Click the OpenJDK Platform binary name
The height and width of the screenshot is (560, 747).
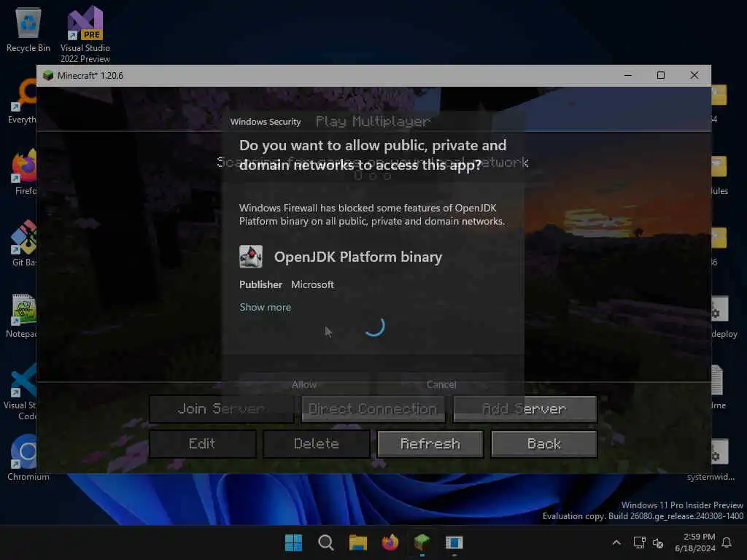pyautogui.click(x=358, y=257)
